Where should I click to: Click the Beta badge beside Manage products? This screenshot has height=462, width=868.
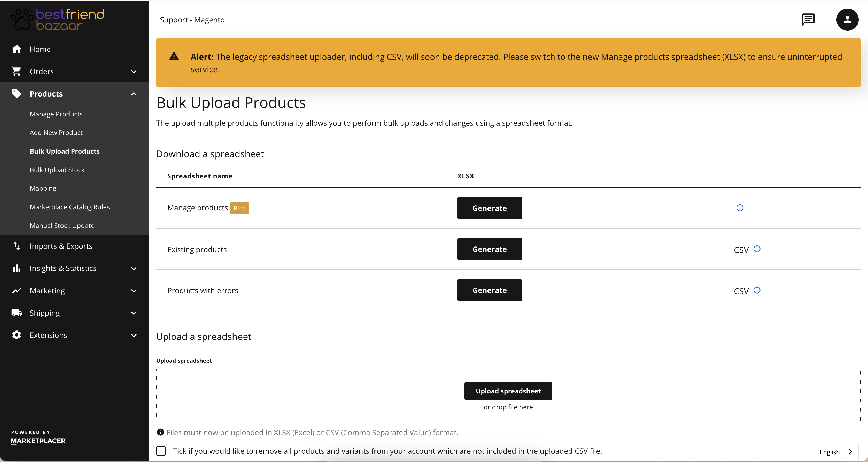pos(239,208)
